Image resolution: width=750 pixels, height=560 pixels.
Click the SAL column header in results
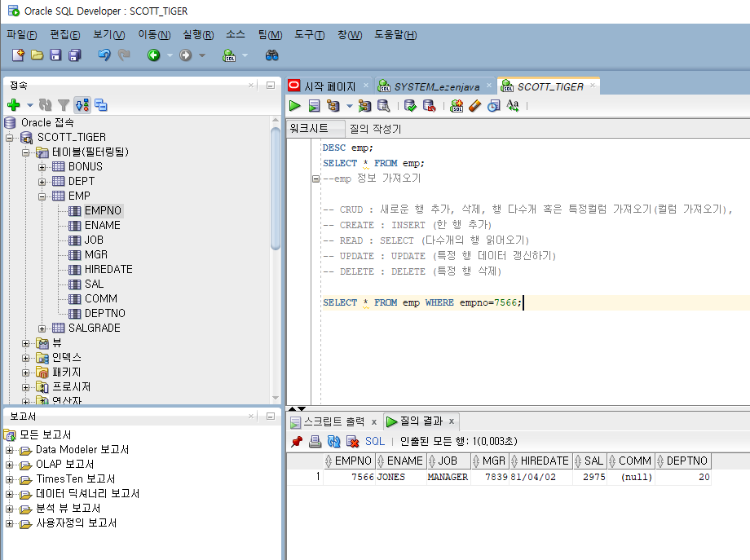(x=589, y=461)
